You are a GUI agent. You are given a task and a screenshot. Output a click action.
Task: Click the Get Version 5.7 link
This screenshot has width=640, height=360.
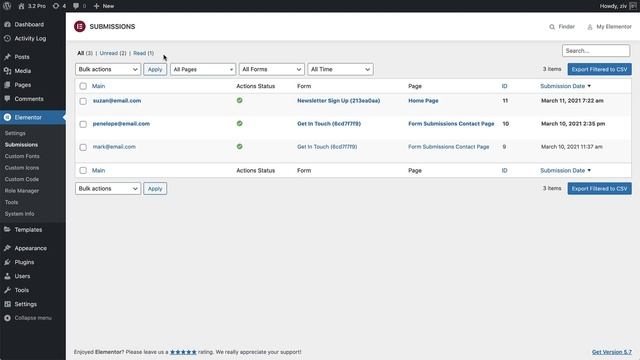(612, 352)
